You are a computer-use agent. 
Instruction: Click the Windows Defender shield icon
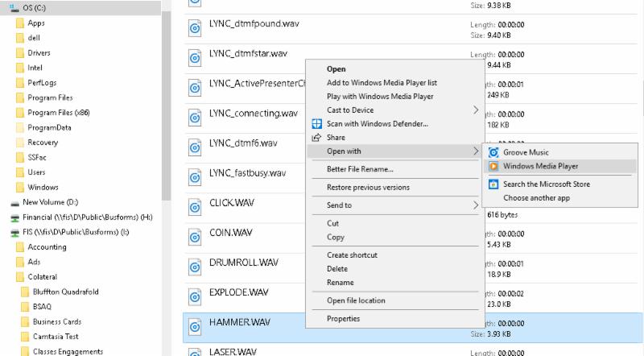[x=316, y=124]
